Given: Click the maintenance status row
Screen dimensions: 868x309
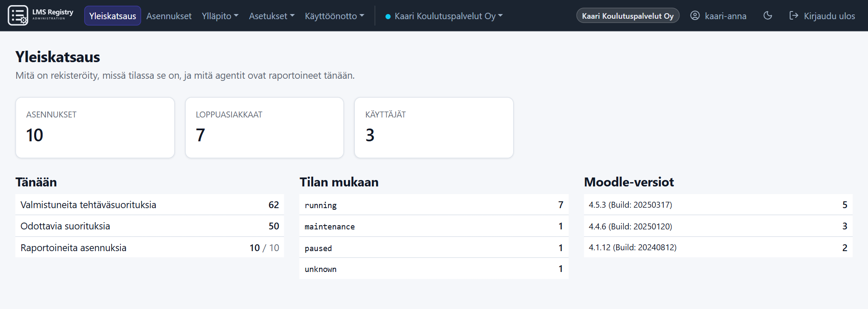Looking at the screenshot, I should 434,226.
